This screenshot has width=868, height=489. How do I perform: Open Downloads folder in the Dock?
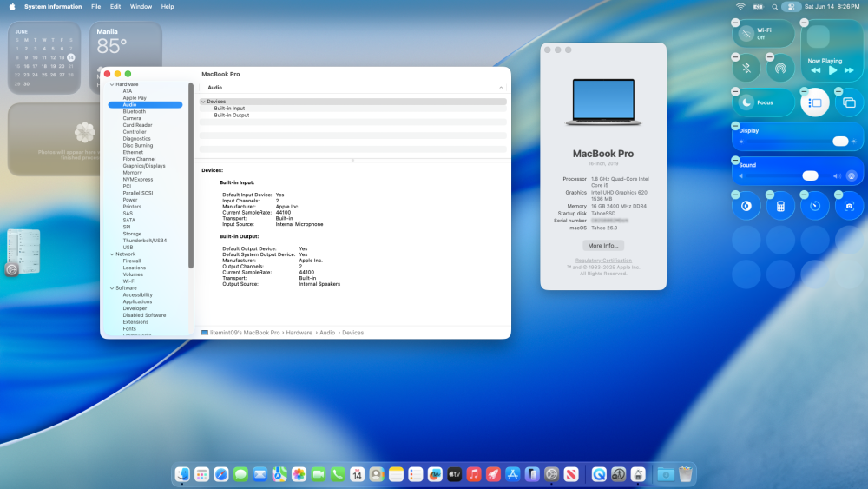coord(666,474)
